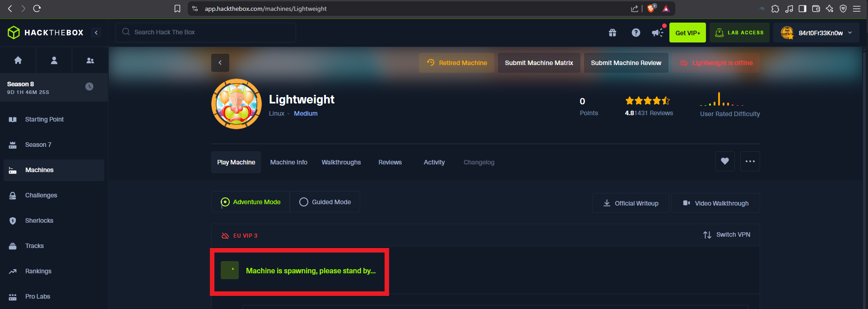
Task: Switch to Machine Info tab
Action: 289,162
